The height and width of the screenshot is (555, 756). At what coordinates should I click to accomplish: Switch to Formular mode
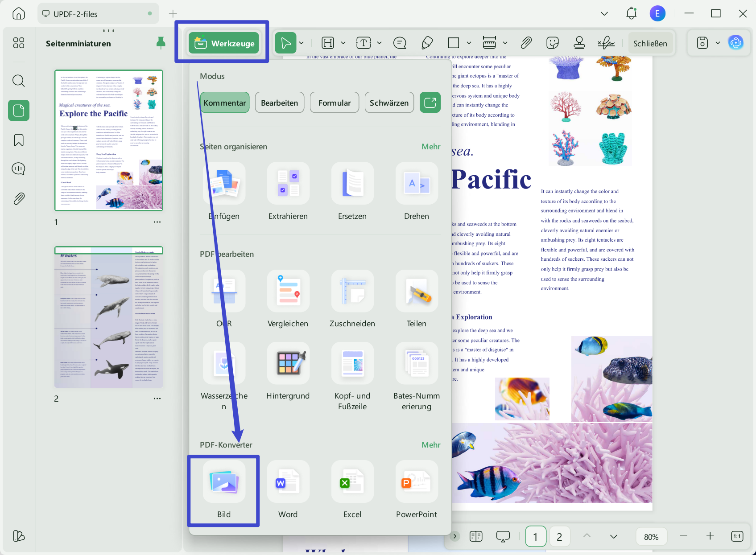pyautogui.click(x=335, y=103)
